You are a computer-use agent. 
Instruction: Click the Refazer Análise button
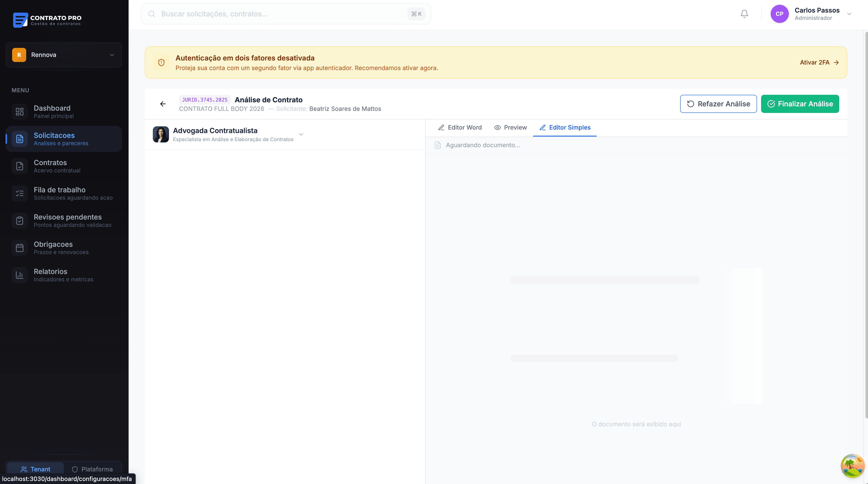(718, 104)
